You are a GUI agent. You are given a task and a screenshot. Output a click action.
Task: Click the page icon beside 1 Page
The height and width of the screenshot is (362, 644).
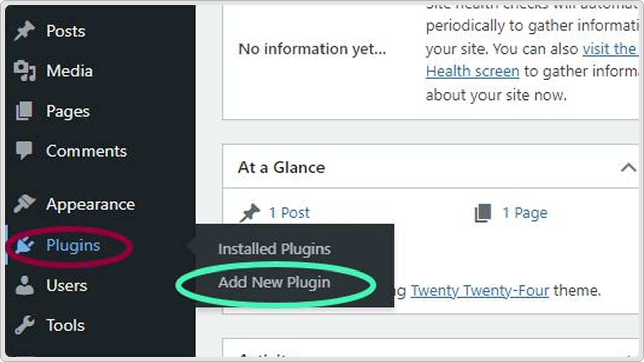tap(484, 212)
